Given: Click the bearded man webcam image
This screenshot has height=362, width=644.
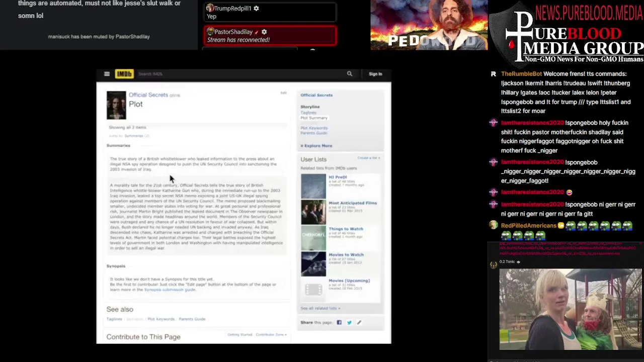Looking at the screenshot, I should point(429,25).
